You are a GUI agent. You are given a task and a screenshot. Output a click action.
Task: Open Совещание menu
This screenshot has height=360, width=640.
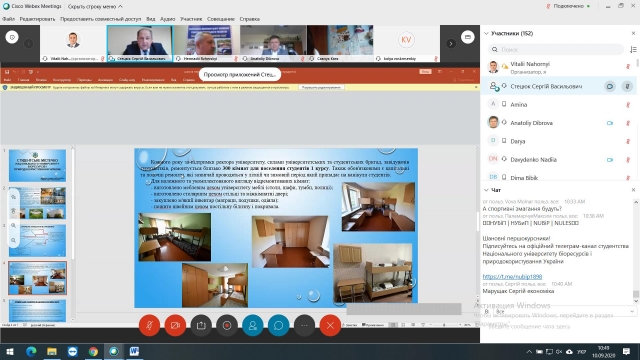221,19
